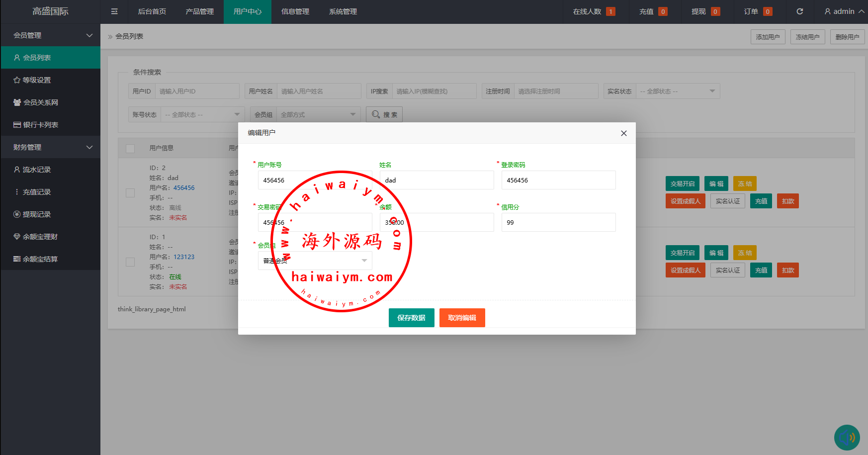
Task: Click the 取消编辑 button
Action: (462, 318)
